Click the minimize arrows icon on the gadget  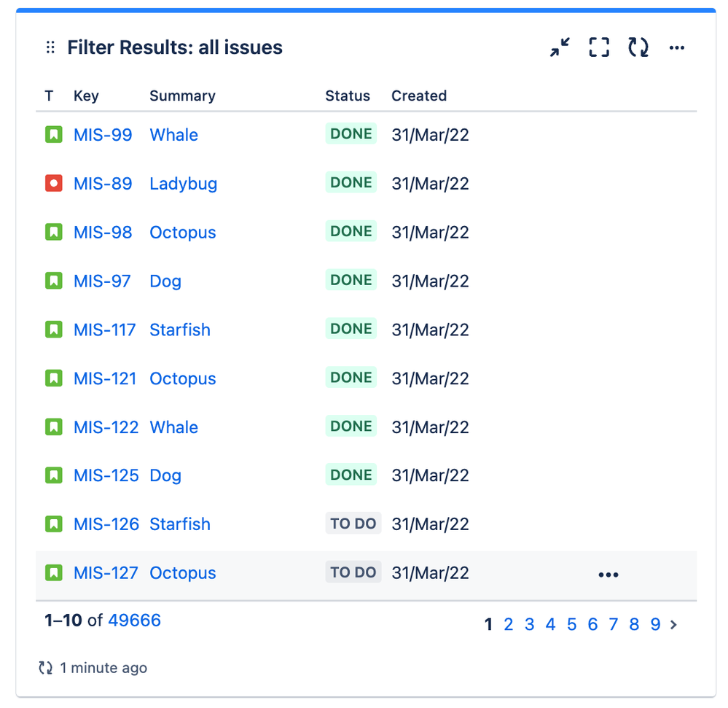[x=559, y=47]
